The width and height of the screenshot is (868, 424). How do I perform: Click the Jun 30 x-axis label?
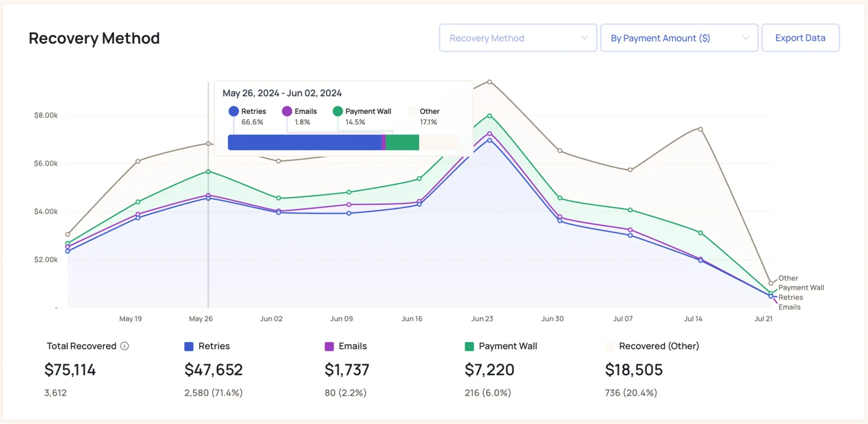click(552, 319)
